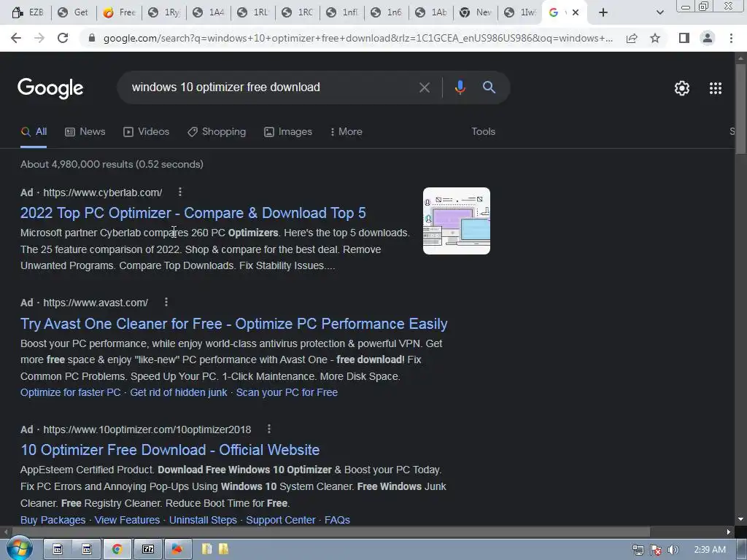
Task: Open Get rid of hidden junk sitelink
Action: (179, 392)
